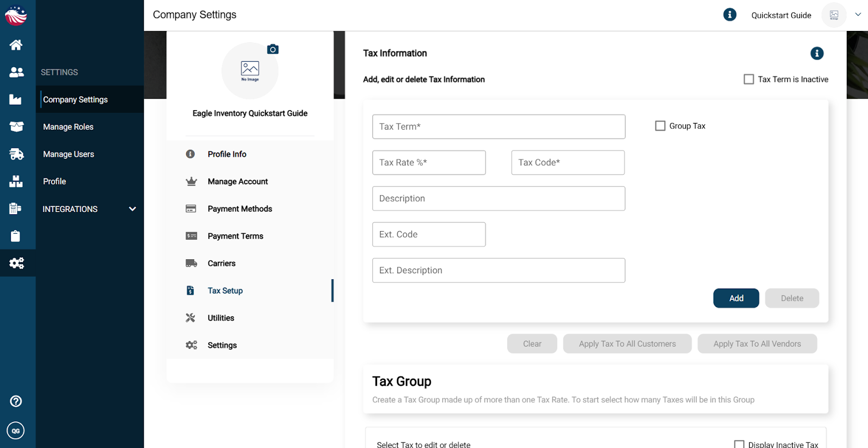The image size is (868, 448).
Task: Open the Quickstart Guide link
Action: pyautogui.click(x=781, y=15)
